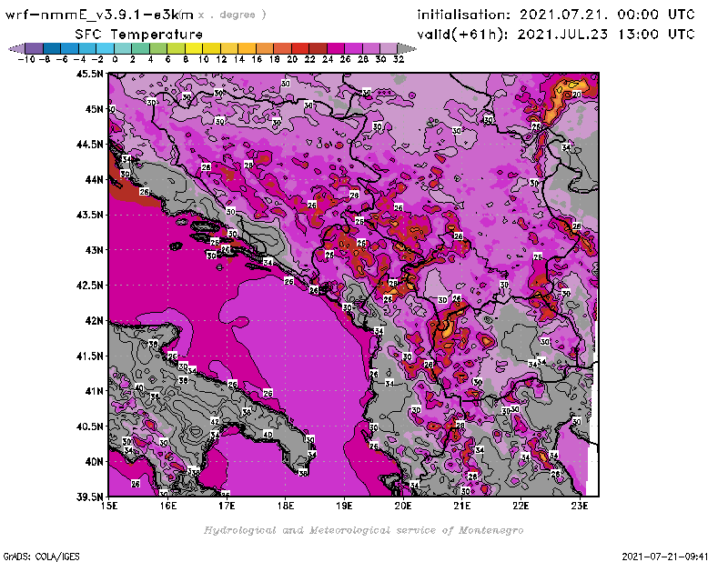Click the 40N latitude axis label
This screenshot has height=562, width=728.
94,462
